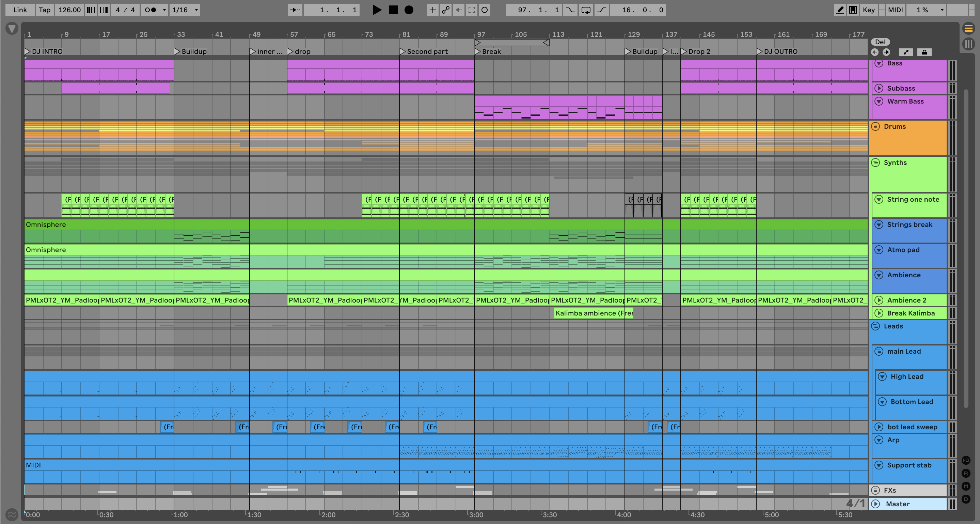Click the Stop transport button
Viewport: 980px width, 524px height.
point(393,10)
